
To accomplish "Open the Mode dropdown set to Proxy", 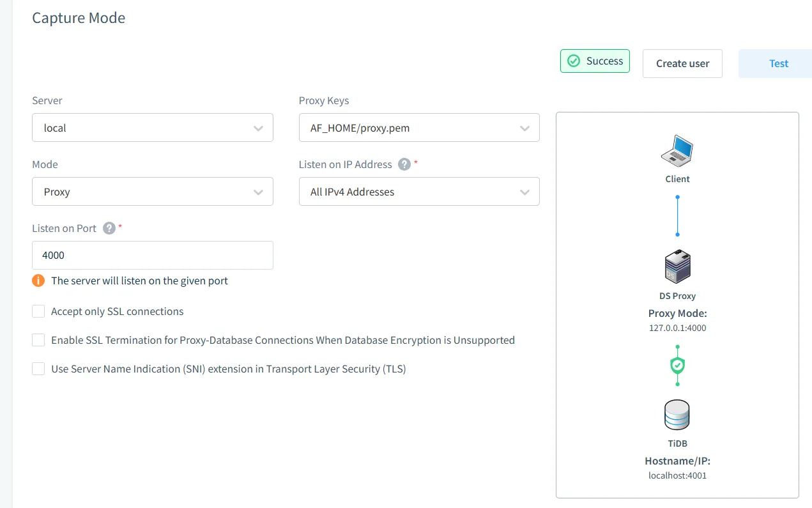I will point(152,192).
